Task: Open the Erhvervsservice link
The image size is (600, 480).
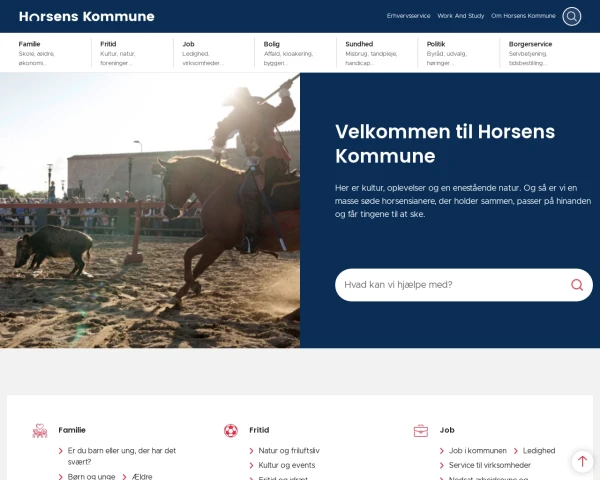Action: click(x=408, y=16)
